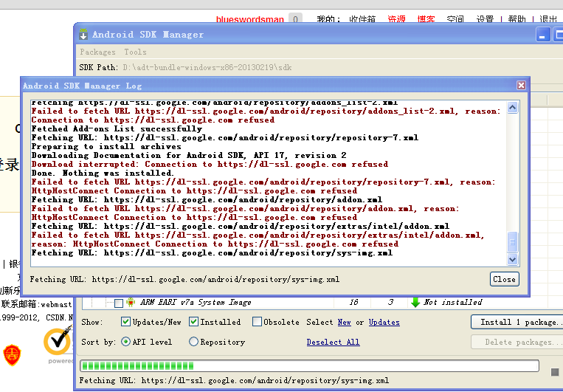Enable the Obsolete checkbox
The width and height of the screenshot is (563, 392).
[257, 322]
